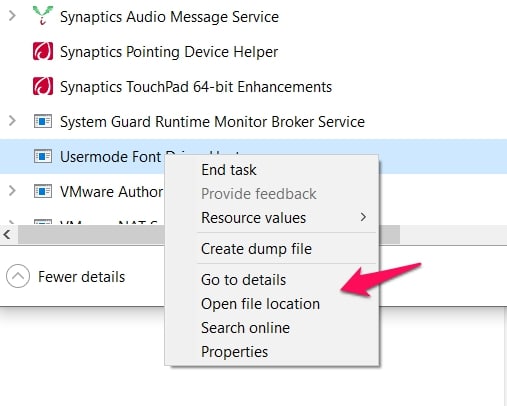Collapse view with Fewer details arrow icon
Image resolution: width=507 pixels, height=406 pixels.
(x=18, y=276)
